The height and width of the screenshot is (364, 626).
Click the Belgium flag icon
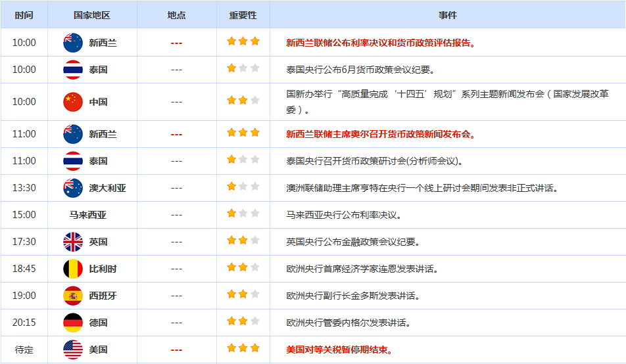tap(73, 269)
